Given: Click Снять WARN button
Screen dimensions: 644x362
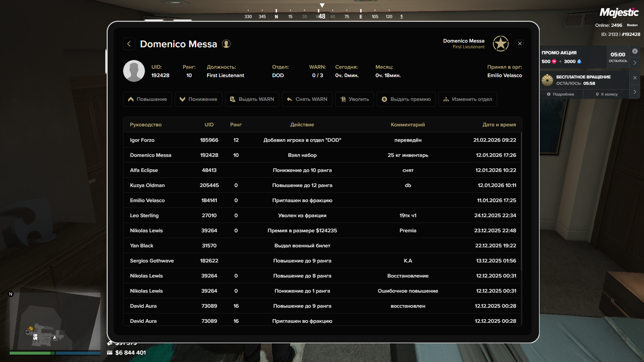Looking at the screenshot, I should [307, 99].
